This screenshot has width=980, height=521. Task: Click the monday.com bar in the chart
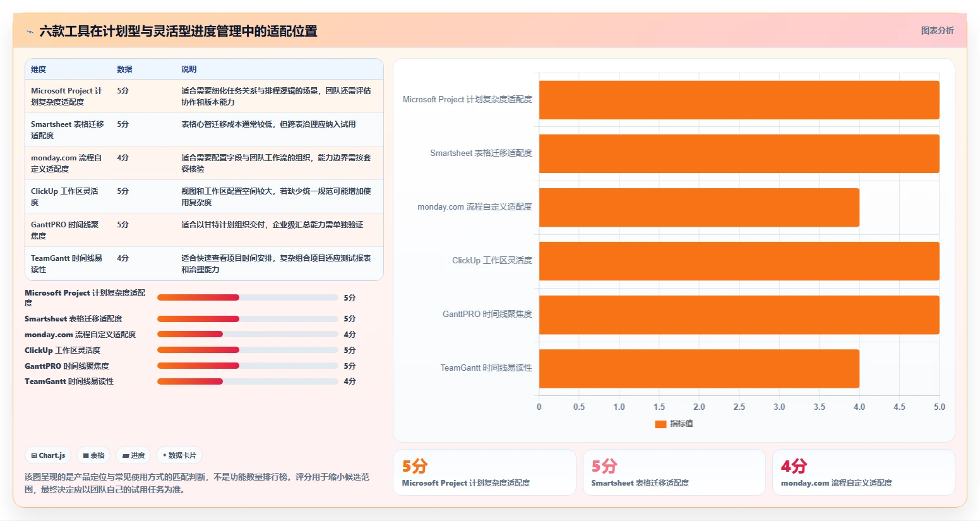click(699, 207)
